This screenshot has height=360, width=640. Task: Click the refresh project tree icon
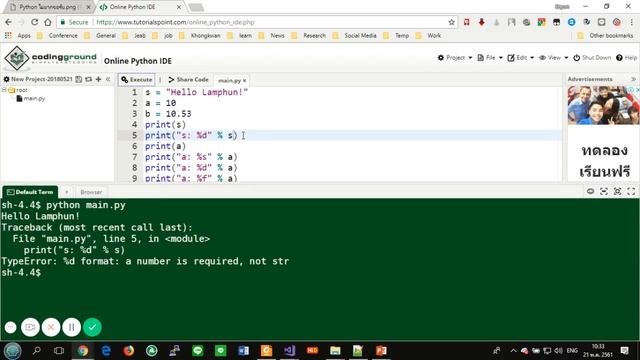click(89, 79)
